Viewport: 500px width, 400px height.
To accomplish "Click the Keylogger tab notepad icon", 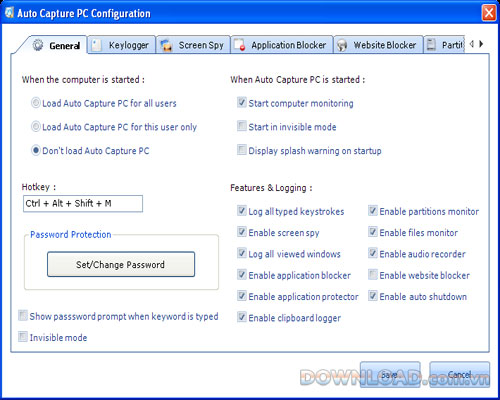I will pyautogui.click(x=97, y=45).
